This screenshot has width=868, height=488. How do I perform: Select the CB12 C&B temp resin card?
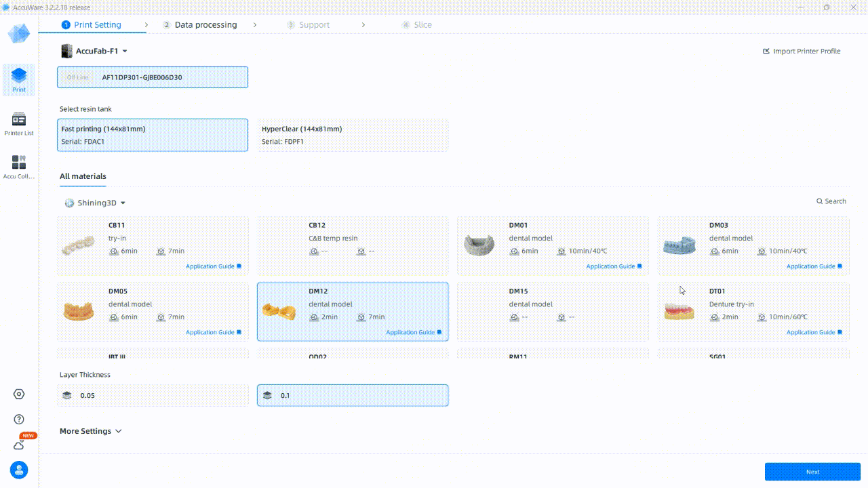pyautogui.click(x=353, y=246)
